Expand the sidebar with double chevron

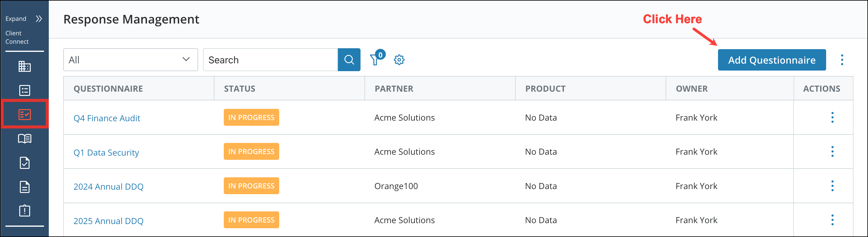click(x=39, y=18)
